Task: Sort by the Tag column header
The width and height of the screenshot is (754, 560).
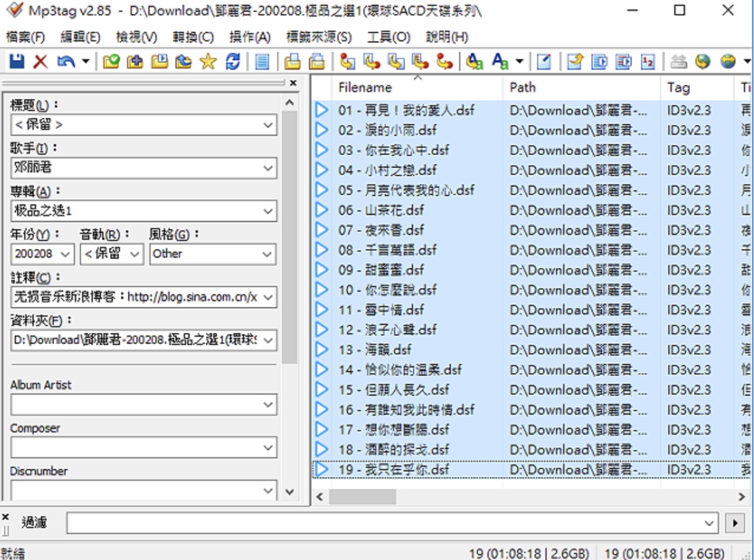Action: [697, 88]
